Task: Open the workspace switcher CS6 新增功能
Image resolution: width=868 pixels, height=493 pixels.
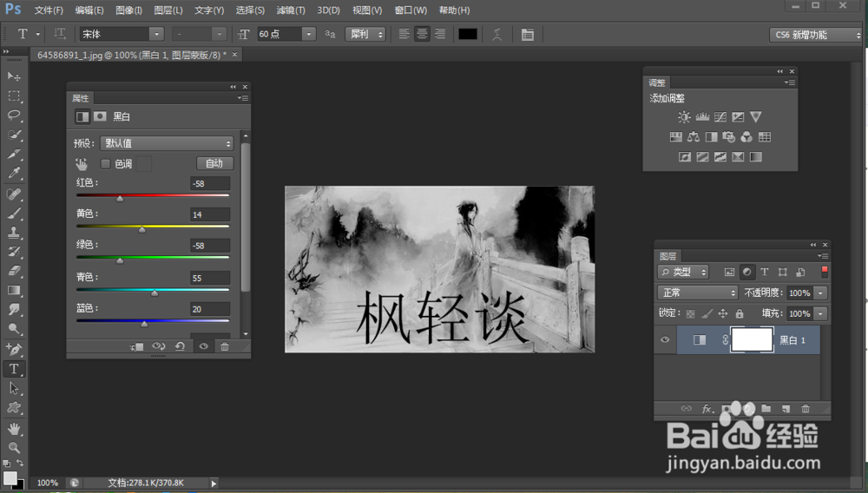Action: [x=815, y=35]
